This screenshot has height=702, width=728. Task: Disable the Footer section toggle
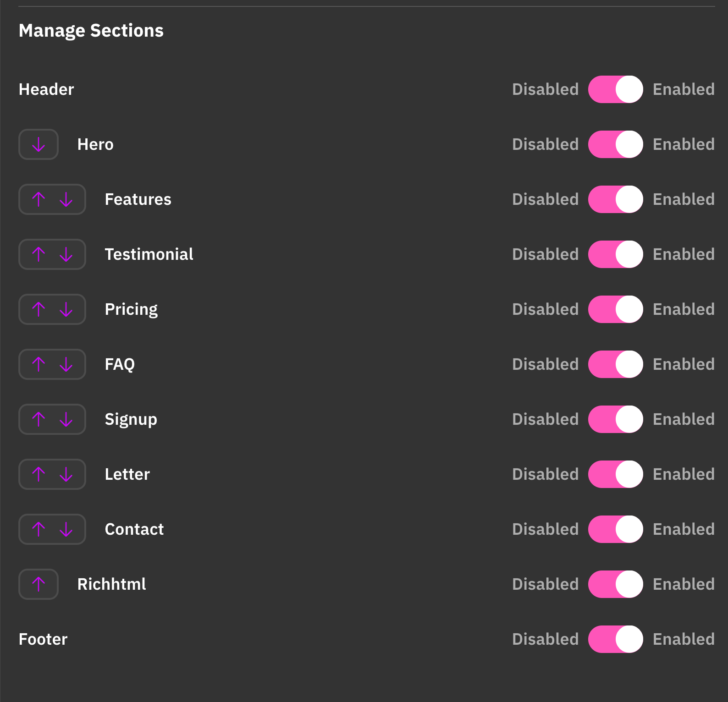(615, 639)
